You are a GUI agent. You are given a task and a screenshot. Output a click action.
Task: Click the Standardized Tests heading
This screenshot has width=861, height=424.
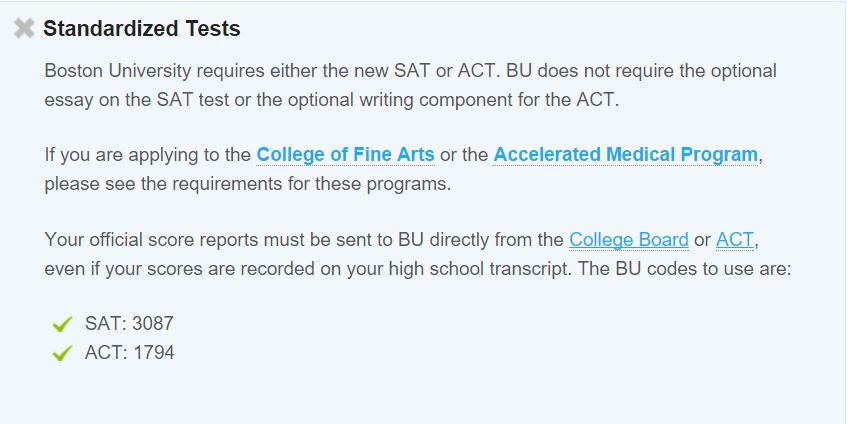(142, 29)
